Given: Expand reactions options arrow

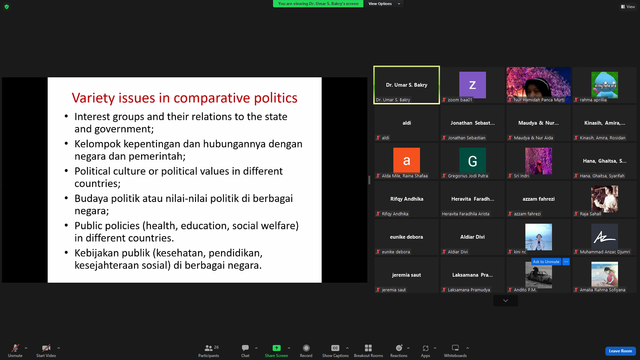Looking at the screenshot, I should click(x=409, y=348).
